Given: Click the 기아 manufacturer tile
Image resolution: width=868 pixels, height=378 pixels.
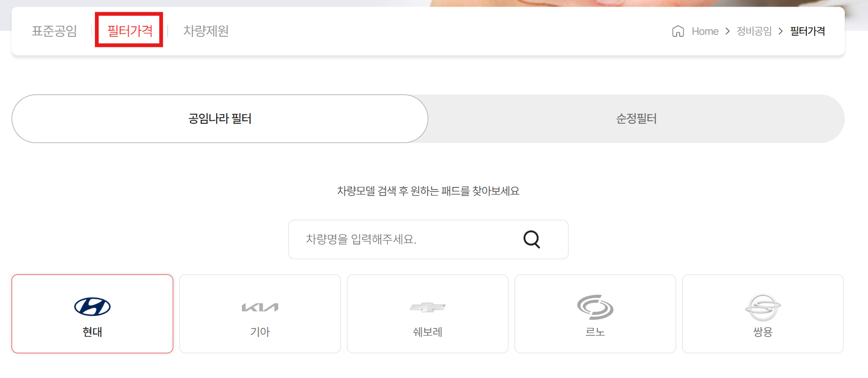Looking at the screenshot, I should [260, 313].
